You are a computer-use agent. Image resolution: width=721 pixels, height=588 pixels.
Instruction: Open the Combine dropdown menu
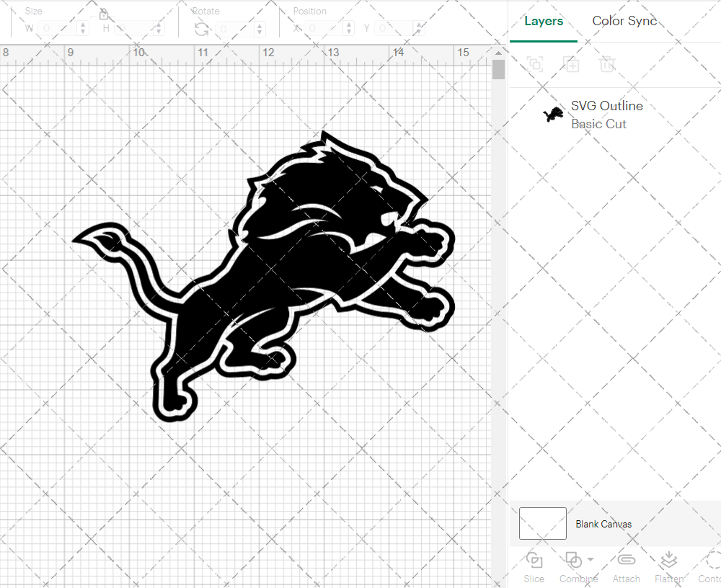[x=590, y=560]
